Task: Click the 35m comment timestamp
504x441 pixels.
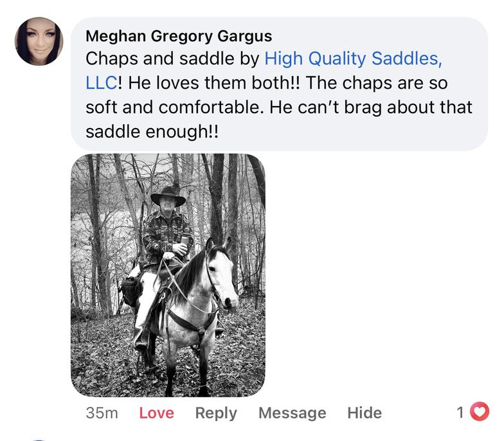Action: (102, 413)
